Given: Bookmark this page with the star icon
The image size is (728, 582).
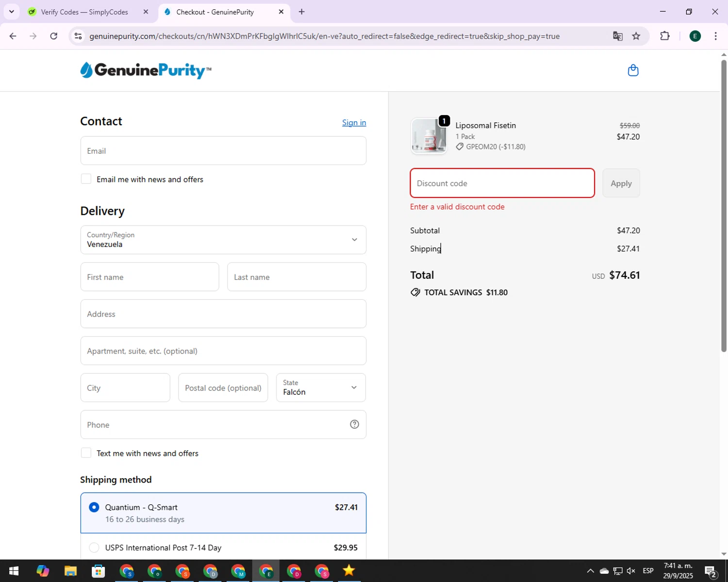Looking at the screenshot, I should pos(636,36).
